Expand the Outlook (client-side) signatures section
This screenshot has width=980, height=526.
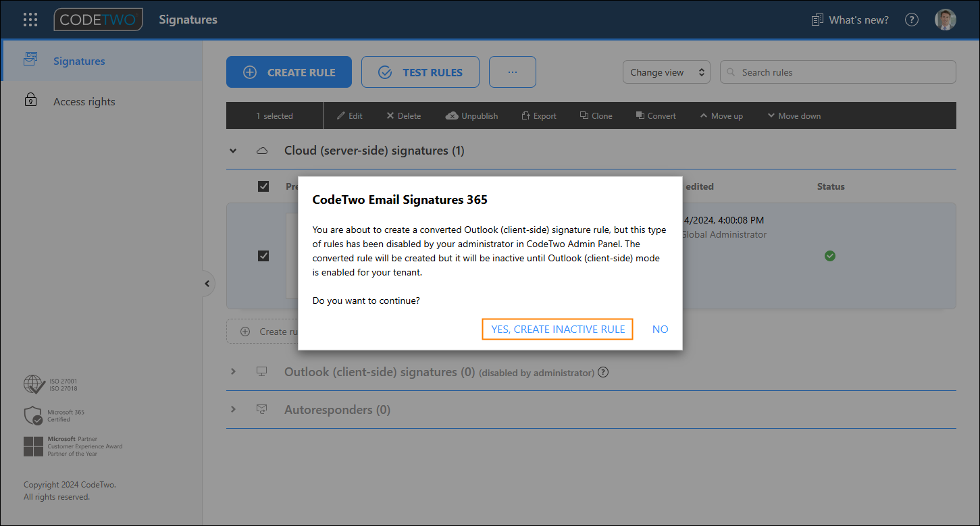pos(233,372)
